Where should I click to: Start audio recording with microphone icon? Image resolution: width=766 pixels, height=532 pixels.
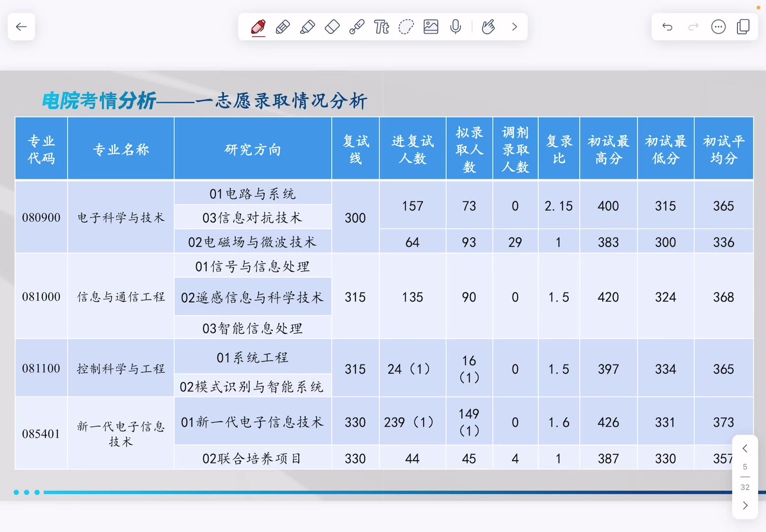point(455,27)
